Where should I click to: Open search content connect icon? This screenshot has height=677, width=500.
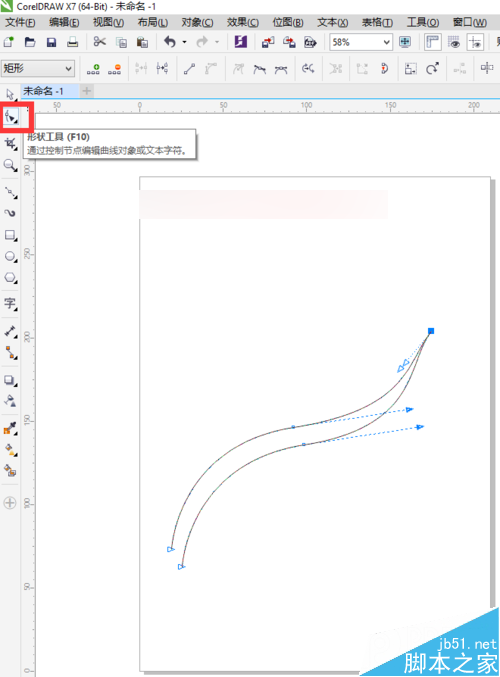click(x=241, y=42)
